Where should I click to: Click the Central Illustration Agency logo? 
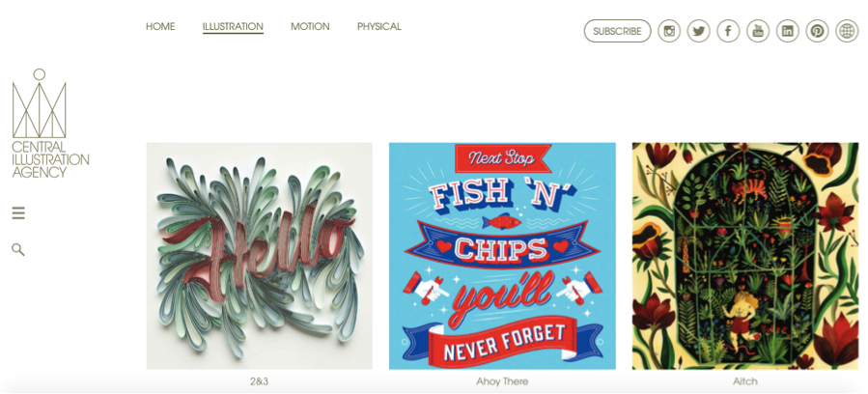pos(50,123)
